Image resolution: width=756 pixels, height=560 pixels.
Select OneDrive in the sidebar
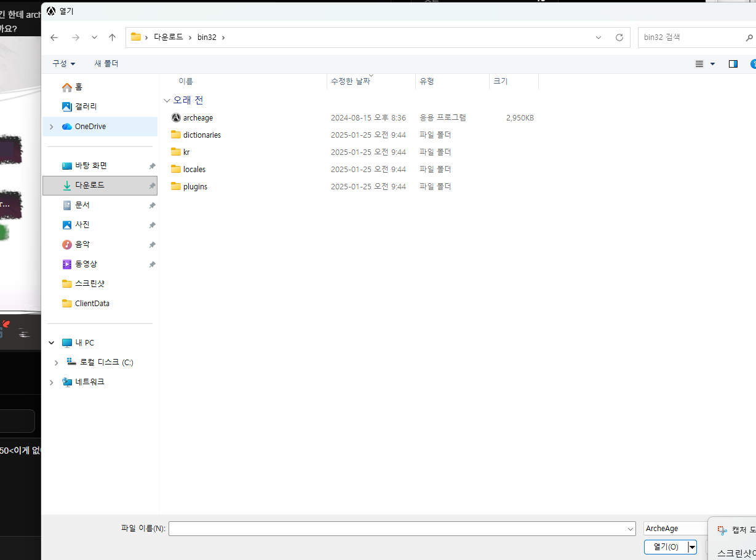click(x=90, y=126)
